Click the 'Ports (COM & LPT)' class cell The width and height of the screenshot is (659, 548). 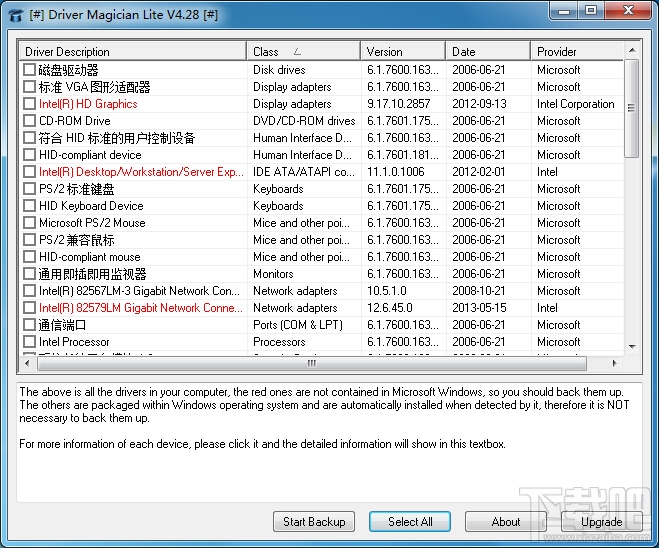(x=298, y=325)
